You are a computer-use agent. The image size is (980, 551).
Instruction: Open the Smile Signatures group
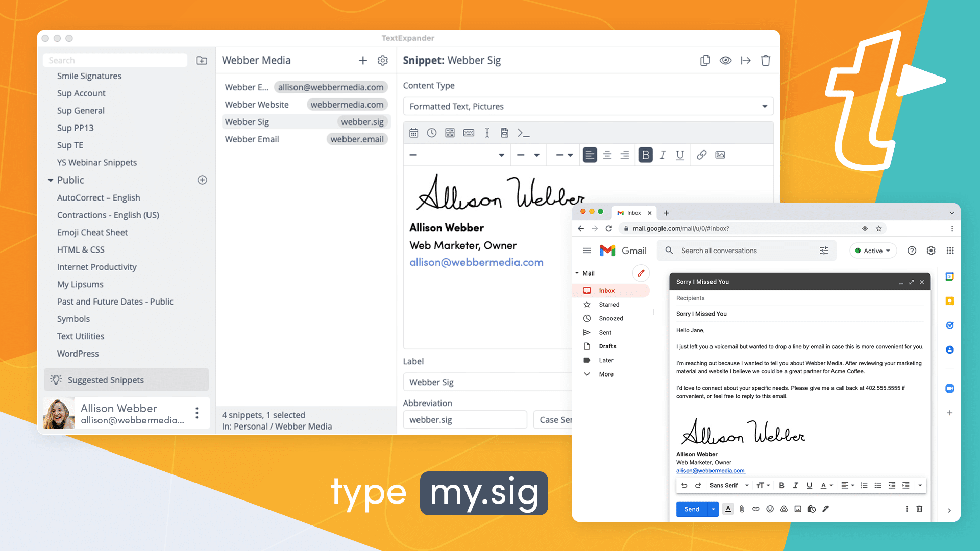[89, 76]
